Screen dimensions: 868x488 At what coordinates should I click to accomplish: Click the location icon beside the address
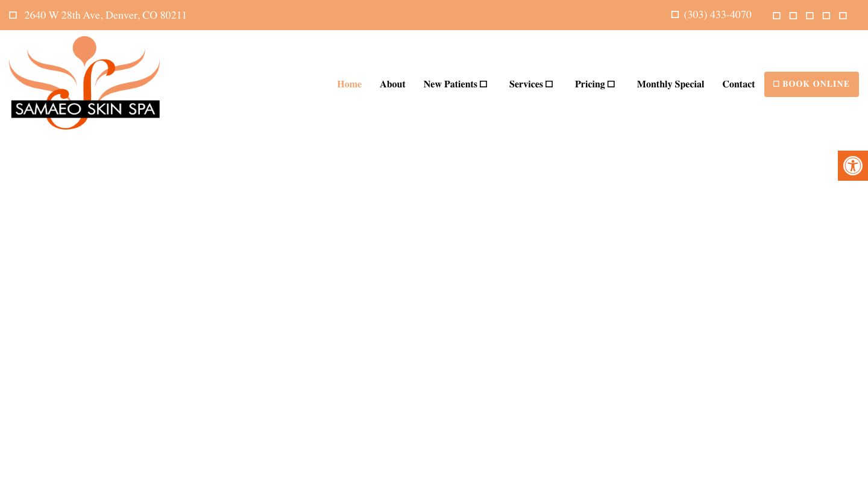tap(13, 15)
